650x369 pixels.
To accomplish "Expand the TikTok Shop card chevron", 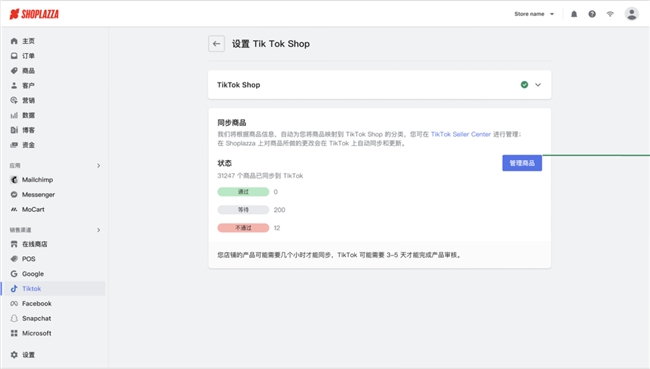I will (538, 85).
